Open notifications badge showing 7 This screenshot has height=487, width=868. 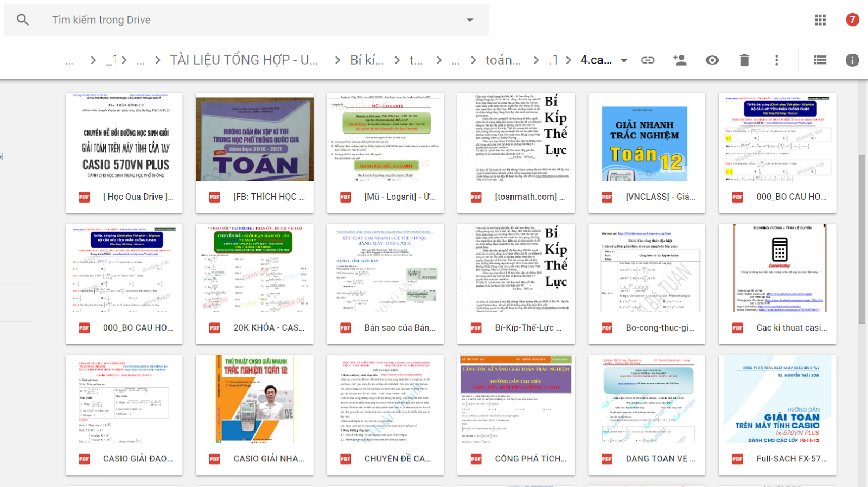(852, 20)
